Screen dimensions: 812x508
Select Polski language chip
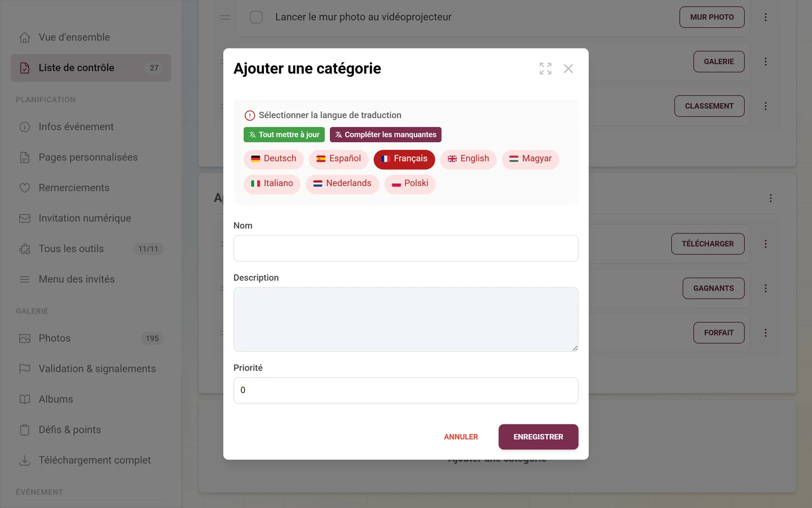(410, 184)
